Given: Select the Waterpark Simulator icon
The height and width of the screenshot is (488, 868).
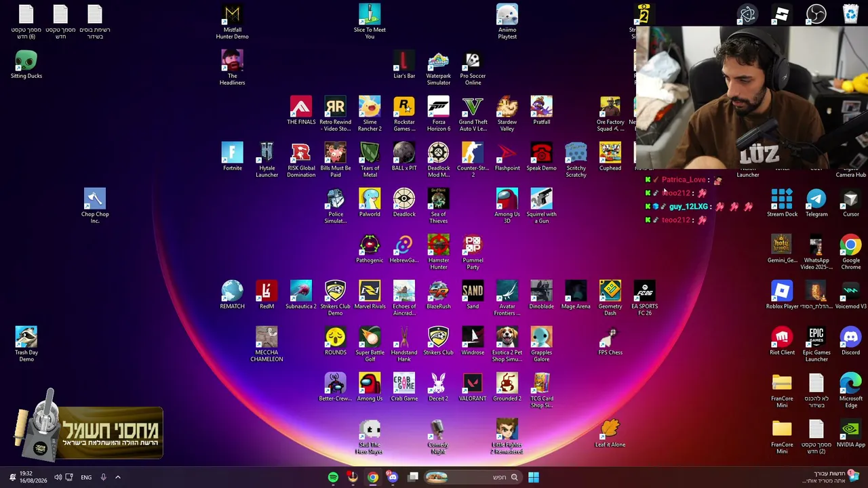Looking at the screenshot, I should (438, 68).
